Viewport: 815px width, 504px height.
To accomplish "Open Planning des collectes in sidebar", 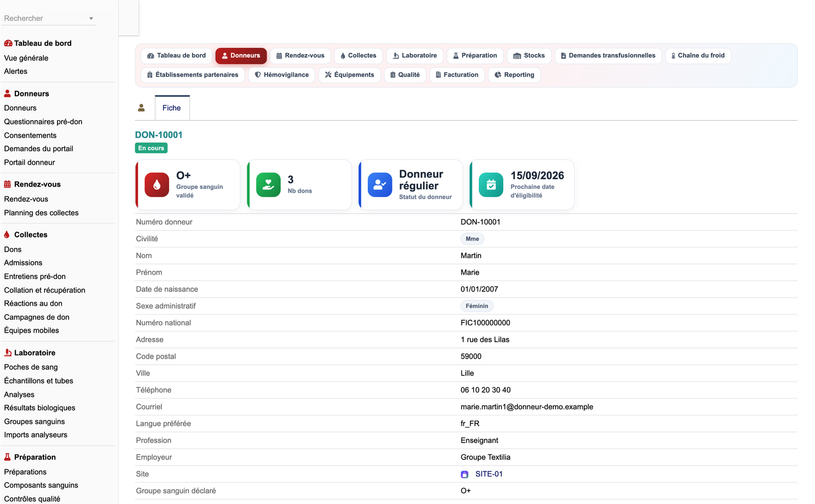I will 41,213.
